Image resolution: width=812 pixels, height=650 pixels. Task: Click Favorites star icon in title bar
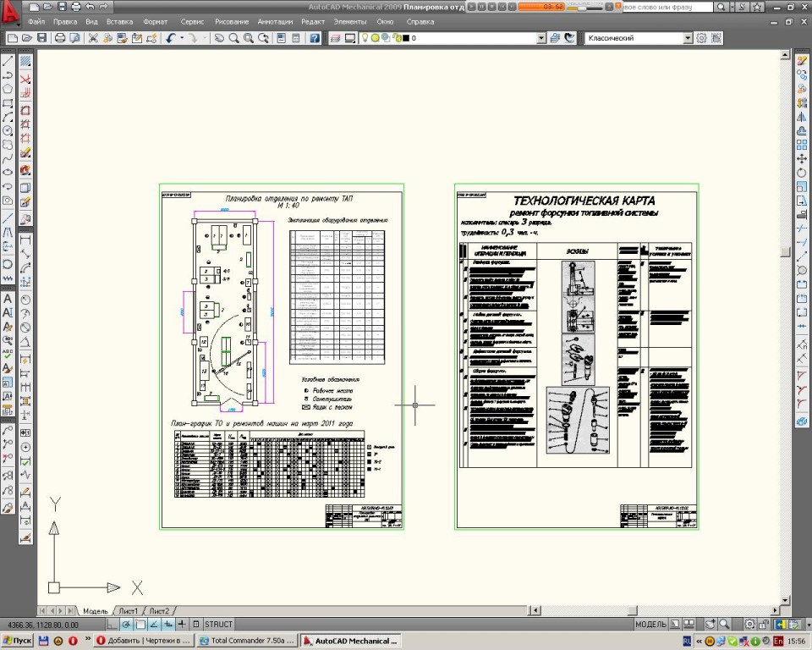[x=757, y=7]
